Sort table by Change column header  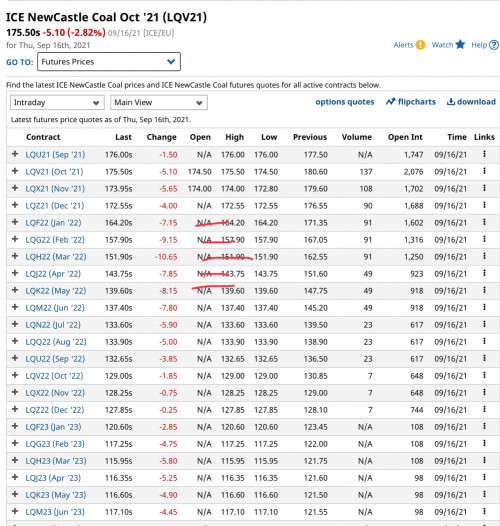click(161, 137)
